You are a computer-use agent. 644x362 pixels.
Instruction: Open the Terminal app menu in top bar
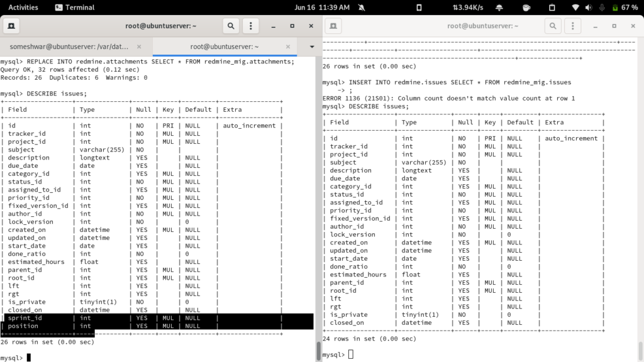[74, 8]
